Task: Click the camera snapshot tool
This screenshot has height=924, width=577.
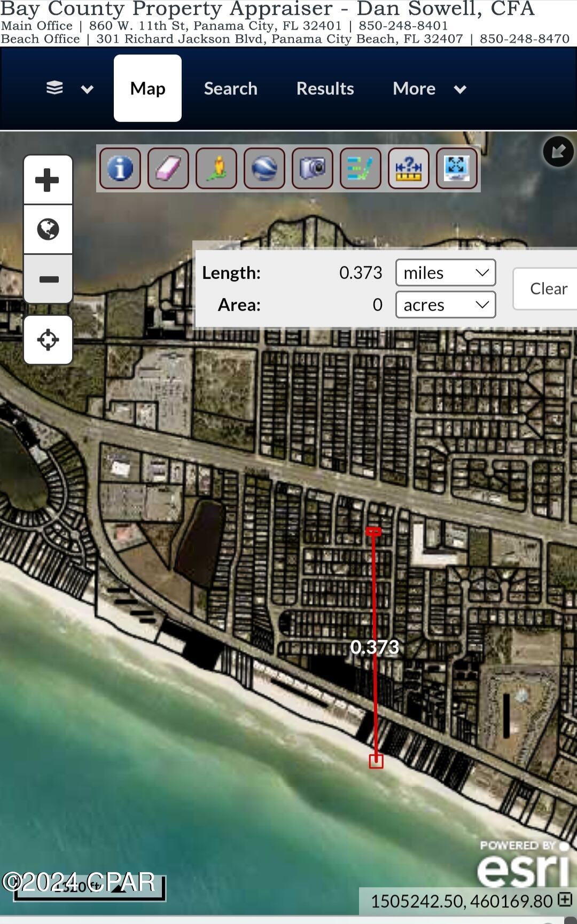Action: pos(313,169)
